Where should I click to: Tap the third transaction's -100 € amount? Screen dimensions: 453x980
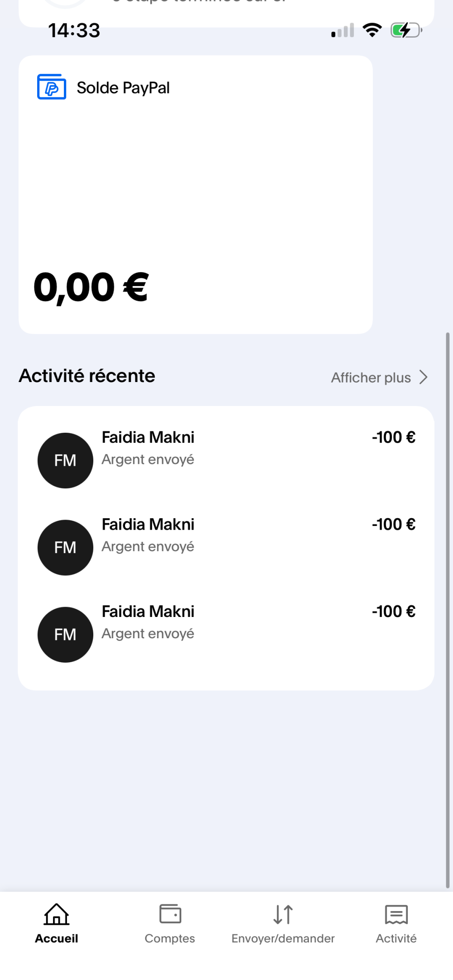[x=393, y=612]
